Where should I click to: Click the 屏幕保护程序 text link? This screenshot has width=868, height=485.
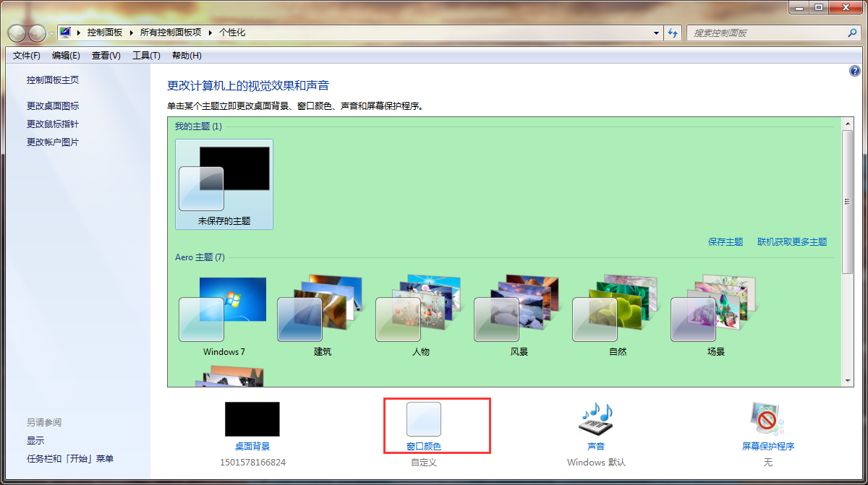pyautogui.click(x=768, y=447)
